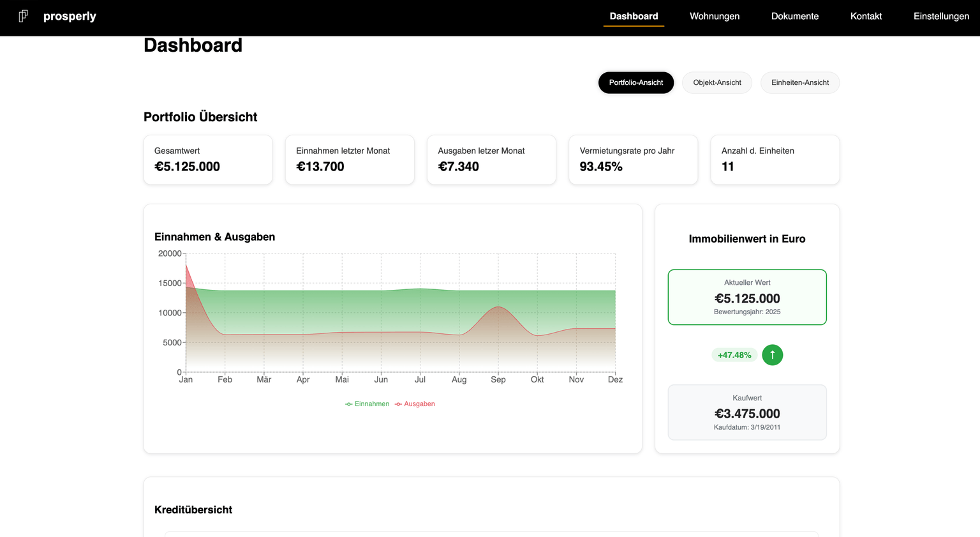Click the €13.700 value
The image size is (980, 537).
(x=320, y=167)
